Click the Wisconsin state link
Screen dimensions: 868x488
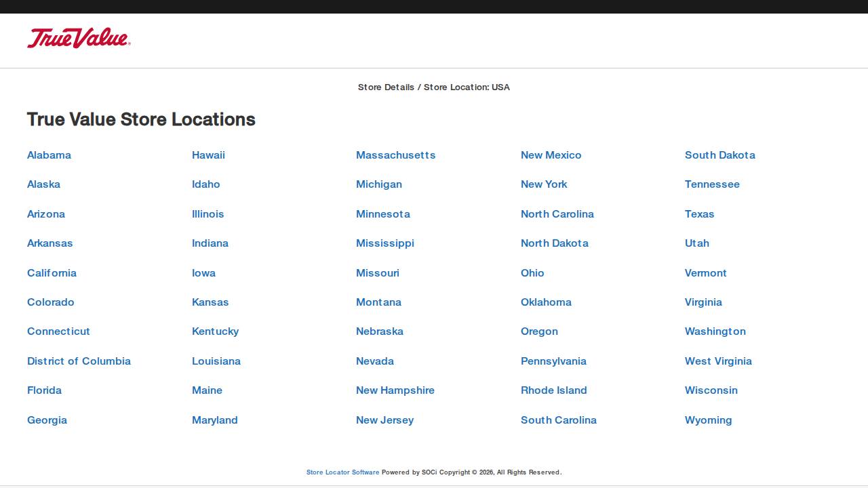click(x=711, y=390)
